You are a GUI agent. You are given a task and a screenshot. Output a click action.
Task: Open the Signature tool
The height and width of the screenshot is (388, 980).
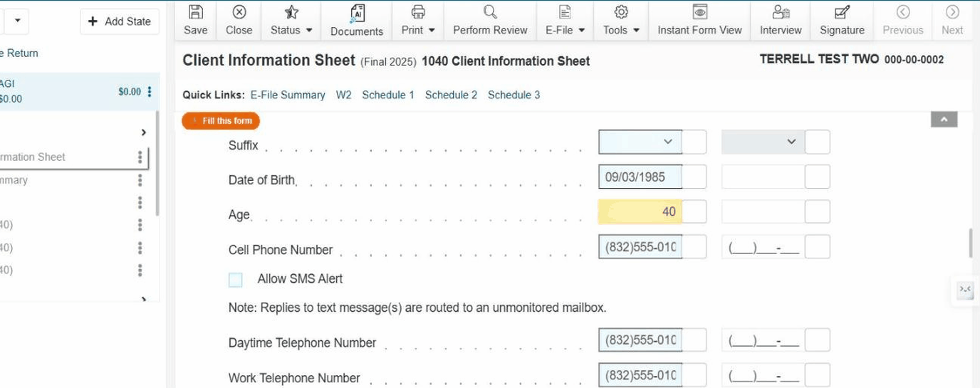point(842,20)
